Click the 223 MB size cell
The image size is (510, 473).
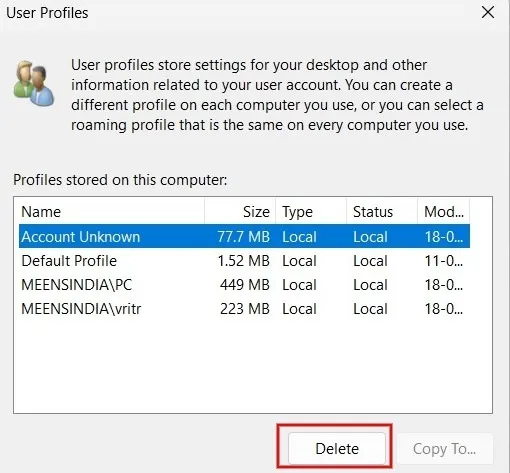pos(245,309)
